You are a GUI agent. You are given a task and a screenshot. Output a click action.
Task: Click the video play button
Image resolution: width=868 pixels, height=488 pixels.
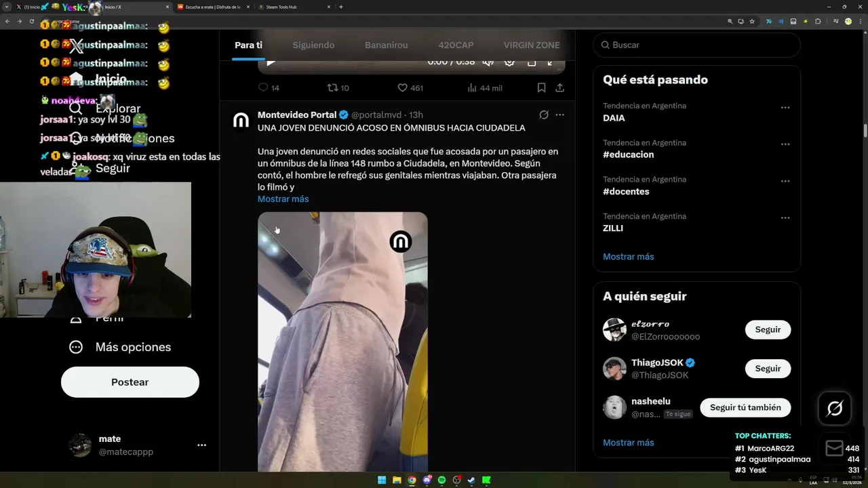pos(271,62)
